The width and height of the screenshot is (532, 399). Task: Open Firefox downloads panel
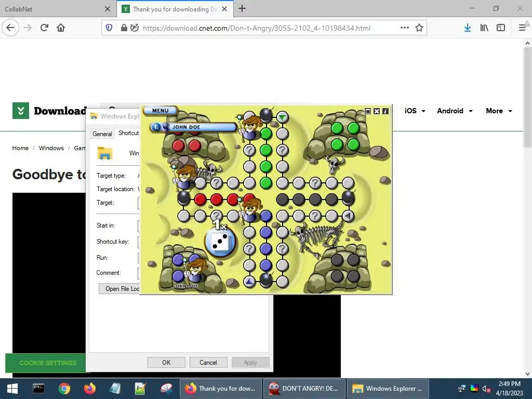tap(468, 28)
